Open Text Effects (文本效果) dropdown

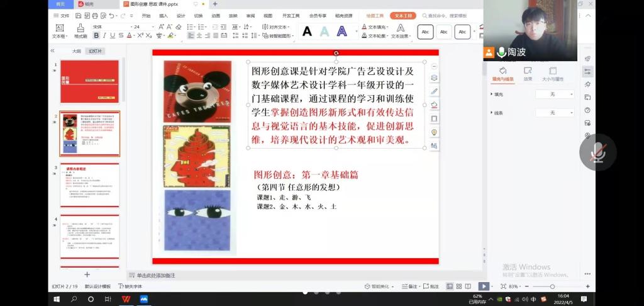tap(401, 31)
